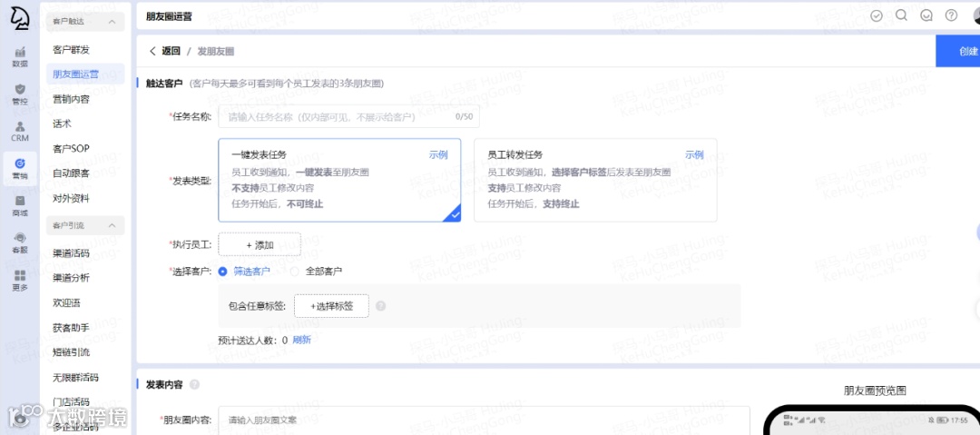Select the 筛选客户 radio button
This screenshot has width=980, height=435.
(222, 272)
